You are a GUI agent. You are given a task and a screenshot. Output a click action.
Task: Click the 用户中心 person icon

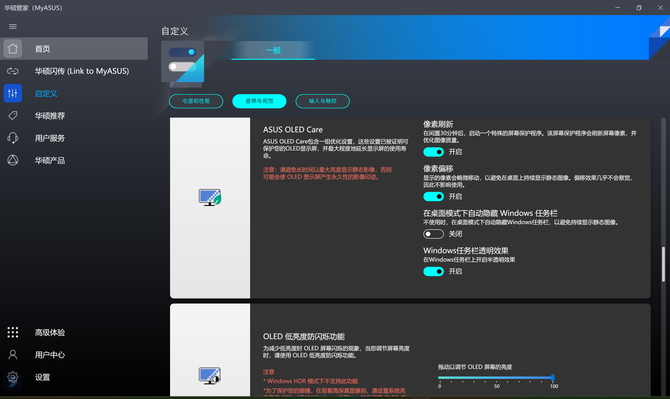click(x=13, y=355)
